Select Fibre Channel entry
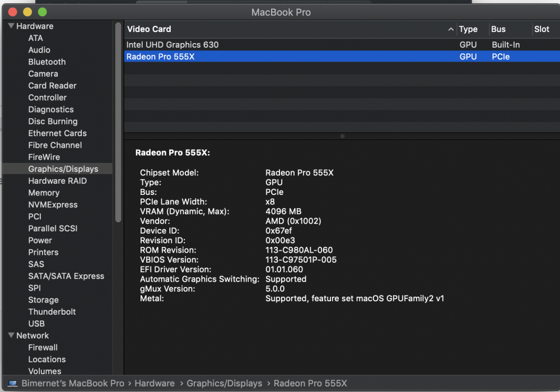The width and height of the screenshot is (560, 392). (x=55, y=145)
